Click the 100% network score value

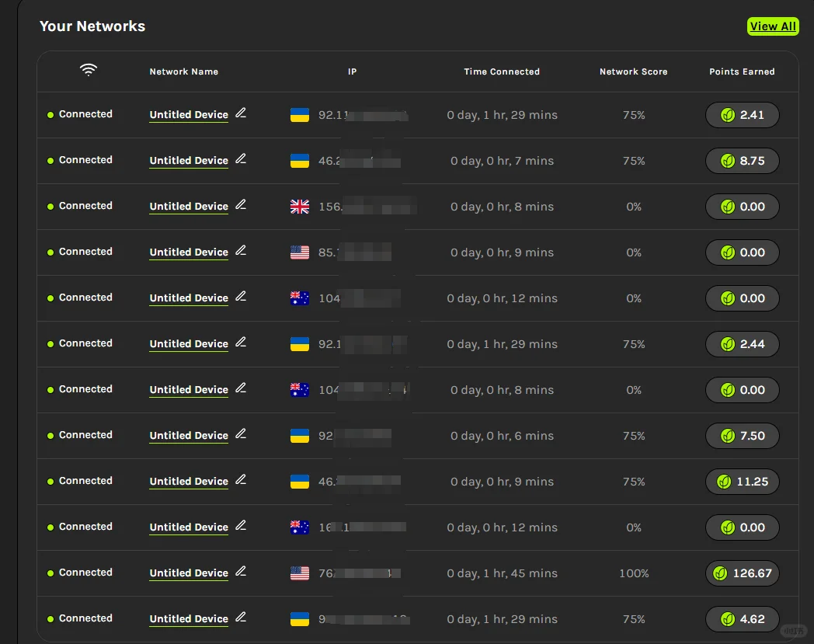click(634, 573)
